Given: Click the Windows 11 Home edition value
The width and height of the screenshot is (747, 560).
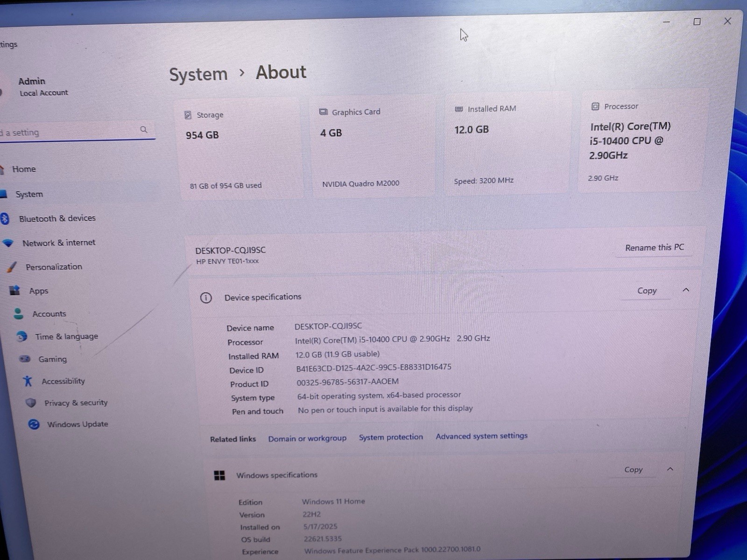Looking at the screenshot, I should click(x=333, y=502).
